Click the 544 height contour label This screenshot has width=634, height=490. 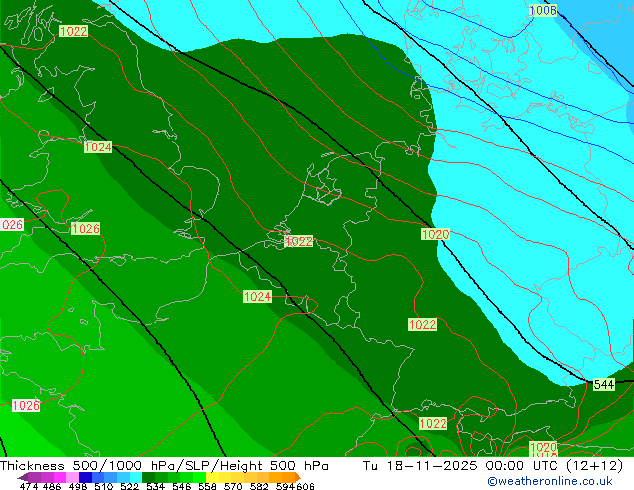coord(604,384)
